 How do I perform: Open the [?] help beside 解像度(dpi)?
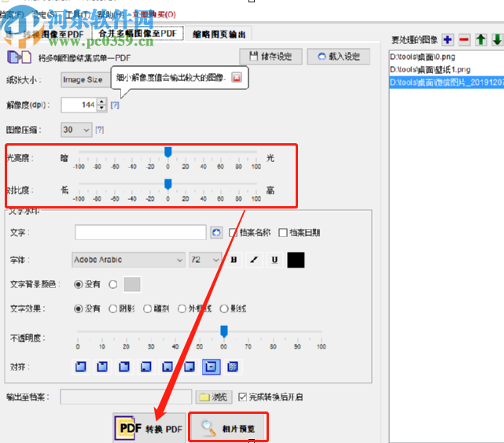pos(115,105)
